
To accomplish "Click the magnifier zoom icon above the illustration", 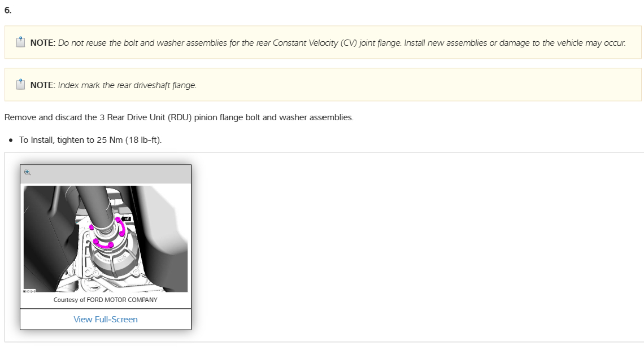I will [x=28, y=173].
